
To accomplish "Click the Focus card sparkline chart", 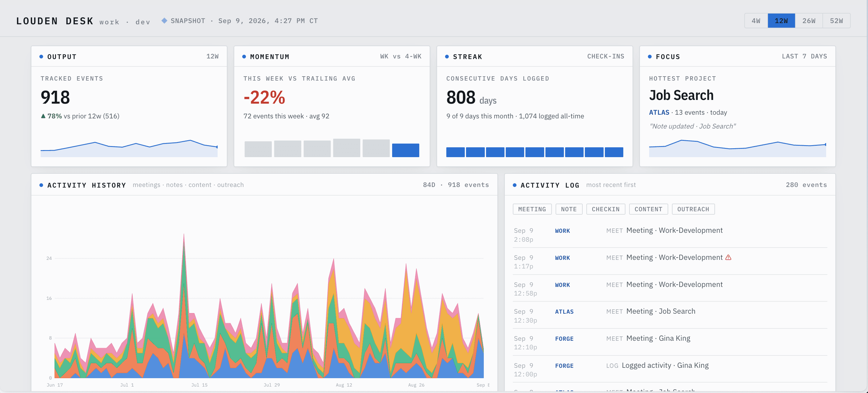I will pos(737,148).
